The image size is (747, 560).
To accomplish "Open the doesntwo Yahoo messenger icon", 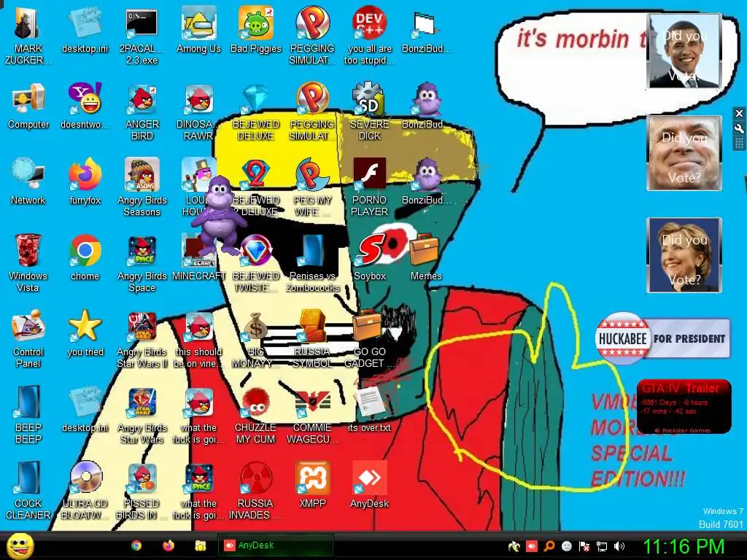I will (x=85, y=106).
